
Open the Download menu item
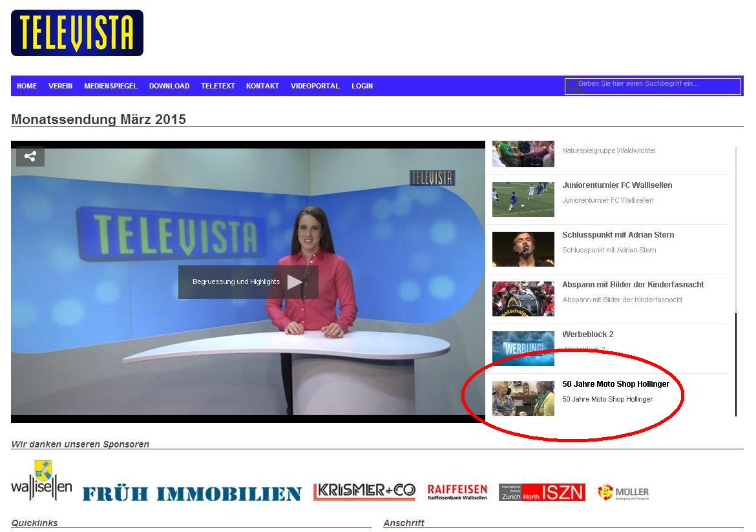[169, 86]
